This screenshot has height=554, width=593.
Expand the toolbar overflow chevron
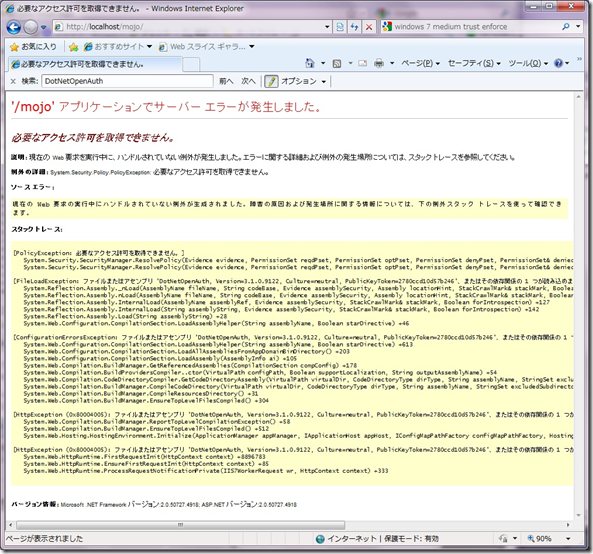point(579,59)
